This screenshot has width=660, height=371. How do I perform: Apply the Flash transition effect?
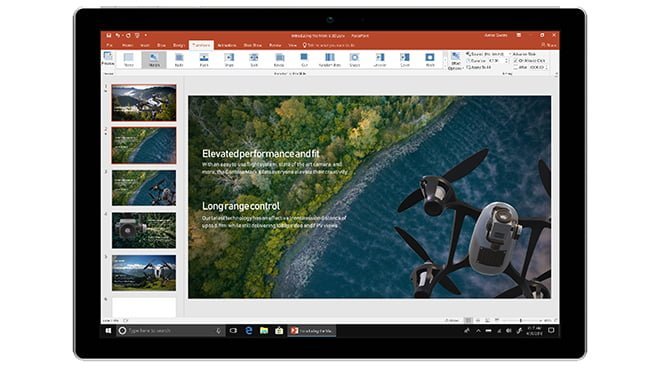pos(430,60)
